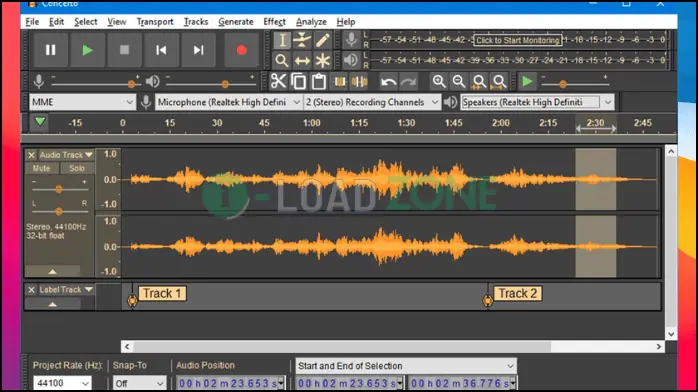
Task: Click the Track 2 label
Action: click(x=518, y=294)
